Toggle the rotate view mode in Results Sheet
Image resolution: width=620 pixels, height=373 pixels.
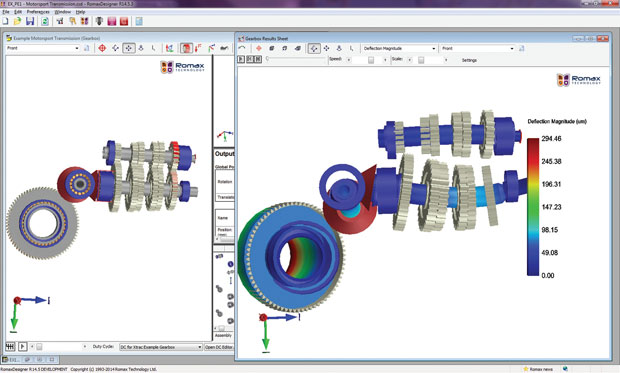tap(314, 48)
